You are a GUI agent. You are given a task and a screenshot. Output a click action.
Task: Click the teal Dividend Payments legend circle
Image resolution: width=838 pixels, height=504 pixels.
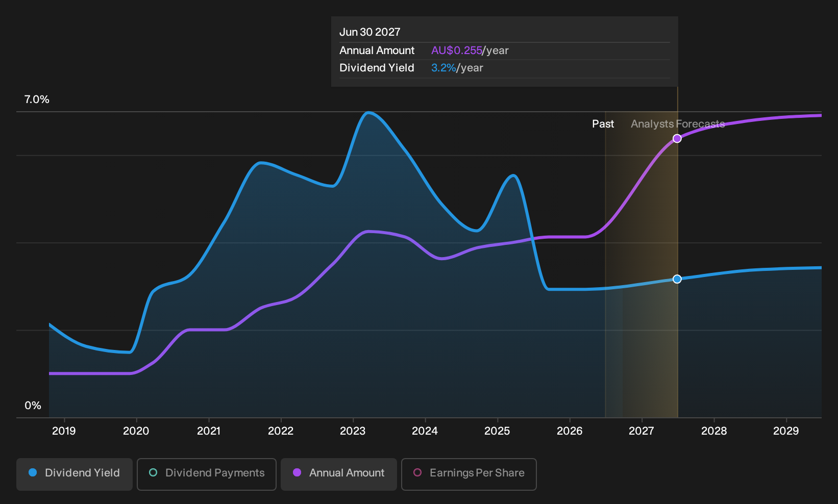[153, 472]
